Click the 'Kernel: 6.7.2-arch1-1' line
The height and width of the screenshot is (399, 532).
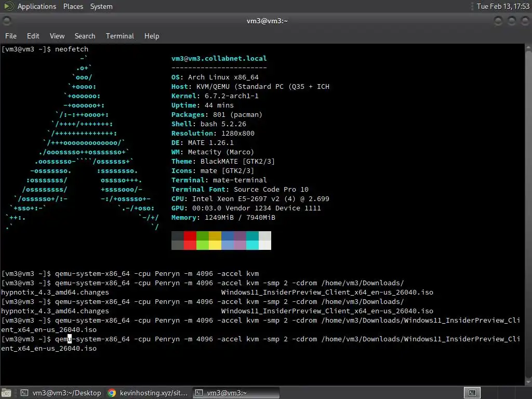point(215,96)
